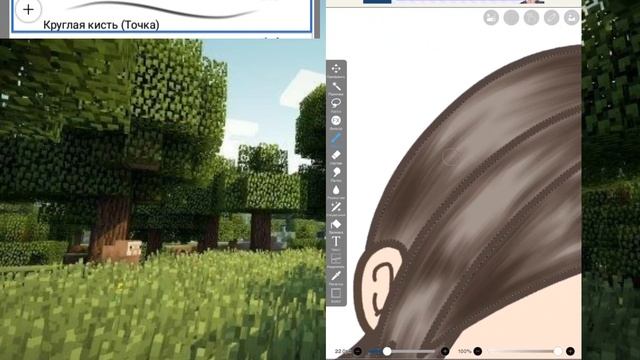Select the Special wand tool

(x=336, y=207)
